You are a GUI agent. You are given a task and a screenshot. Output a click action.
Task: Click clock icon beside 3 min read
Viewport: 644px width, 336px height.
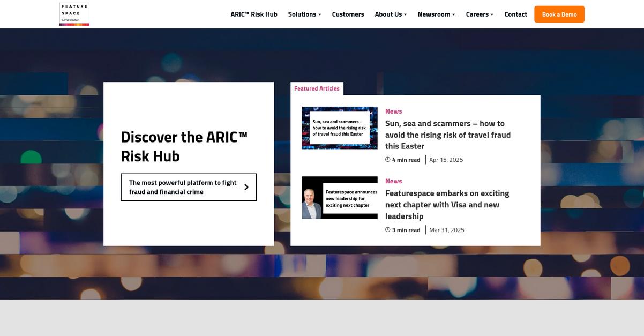tap(388, 230)
